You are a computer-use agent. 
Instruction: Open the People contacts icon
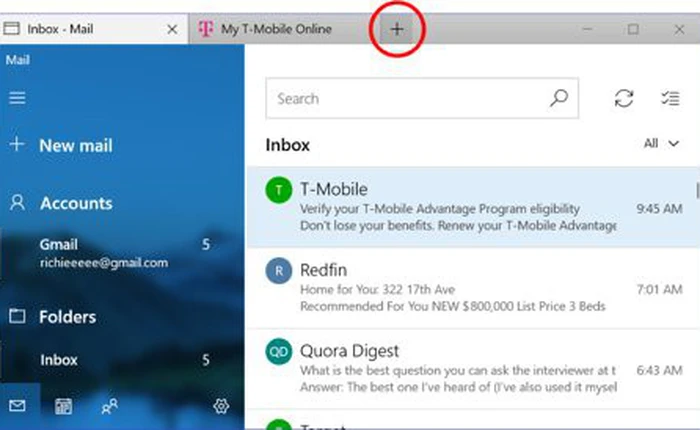pyautogui.click(x=109, y=406)
